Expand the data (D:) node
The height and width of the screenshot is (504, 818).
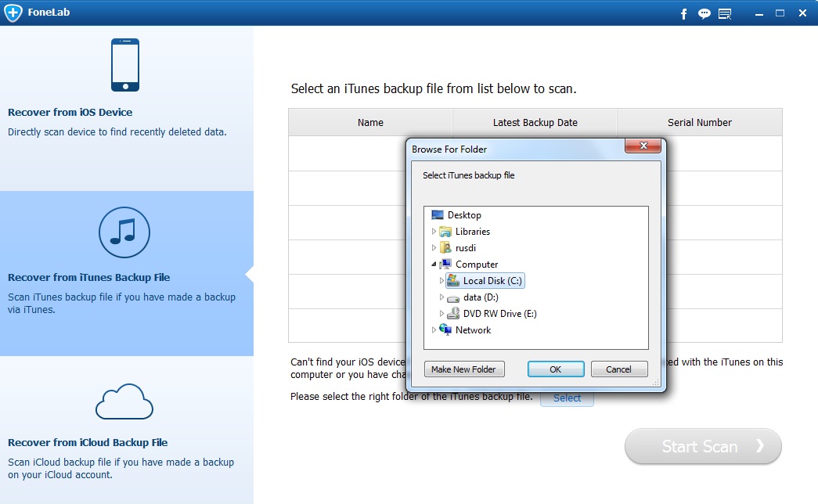[441, 297]
